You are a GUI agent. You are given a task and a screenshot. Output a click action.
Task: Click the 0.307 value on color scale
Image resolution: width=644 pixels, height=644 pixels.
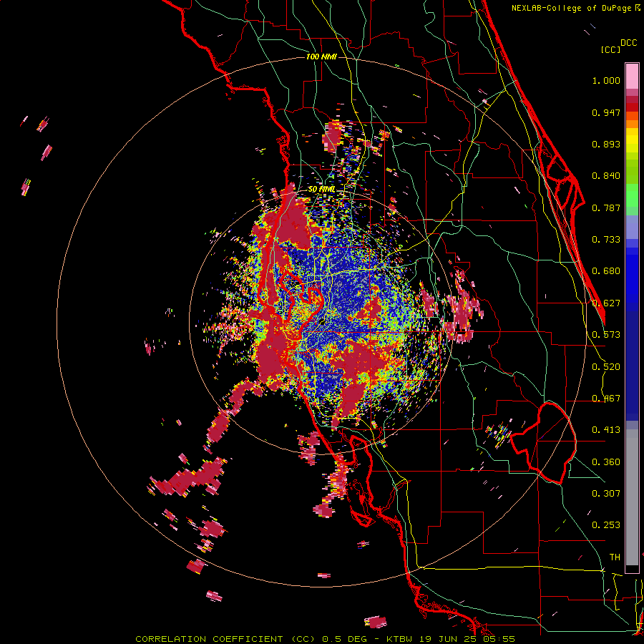click(x=606, y=494)
